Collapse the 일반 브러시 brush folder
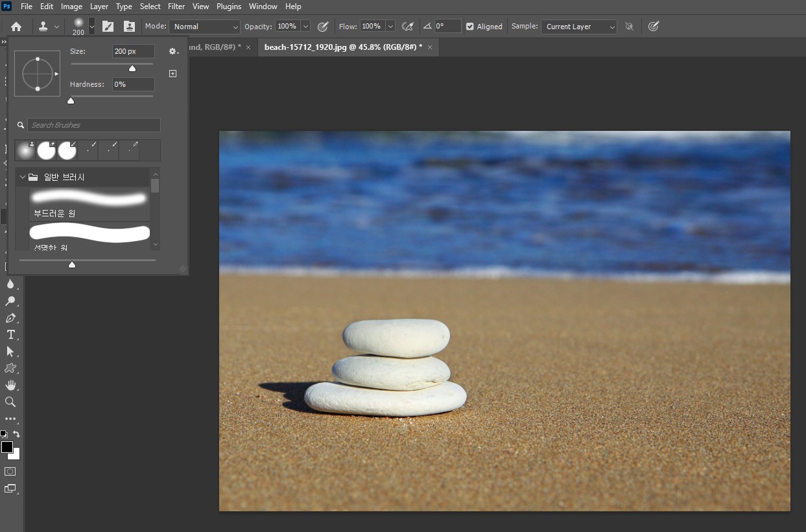Viewport: 806px width, 532px height. tap(23, 177)
